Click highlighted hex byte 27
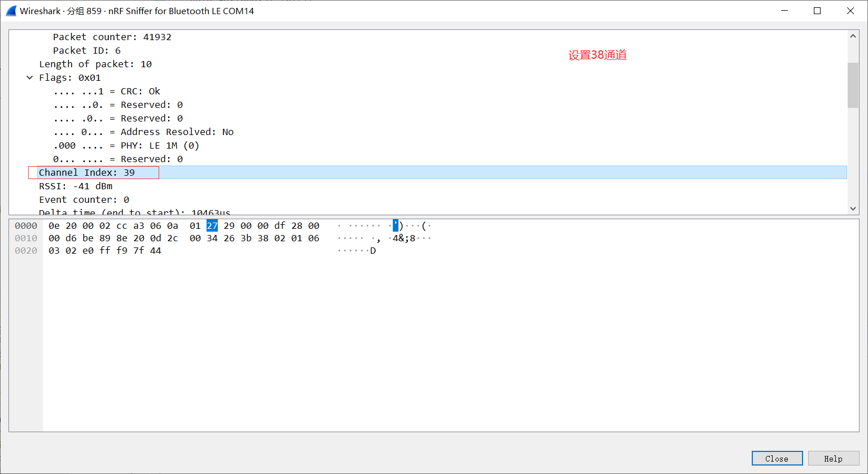868x474 pixels. [212, 225]
